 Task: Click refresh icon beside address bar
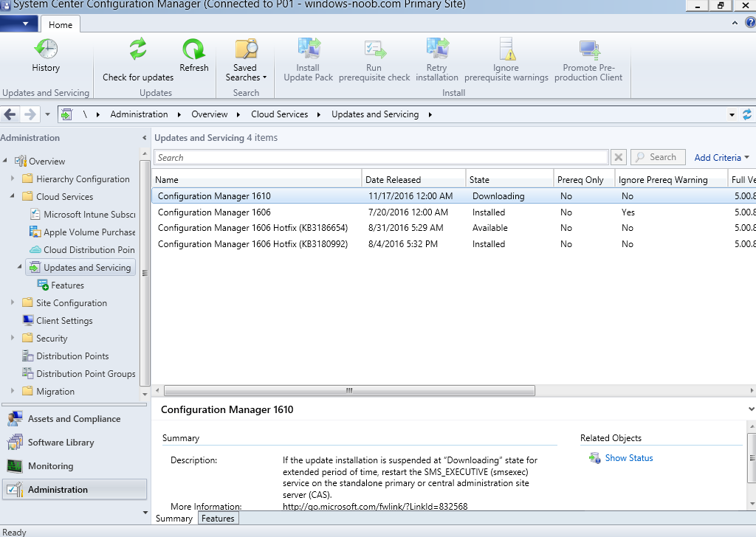pos(747,114)
